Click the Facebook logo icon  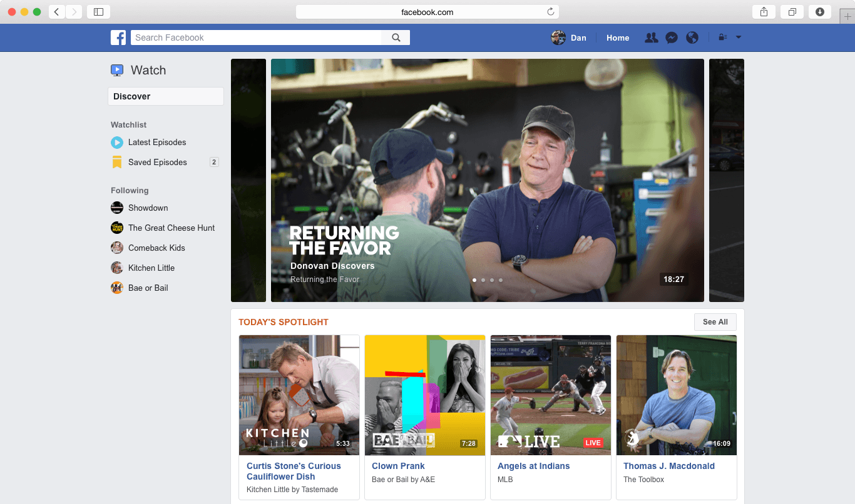coord(118,38)
